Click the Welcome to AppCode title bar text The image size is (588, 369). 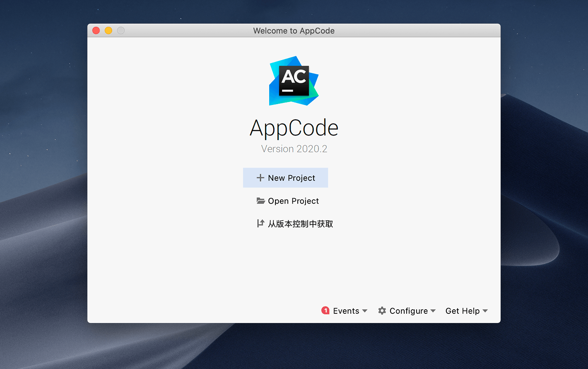294,31
